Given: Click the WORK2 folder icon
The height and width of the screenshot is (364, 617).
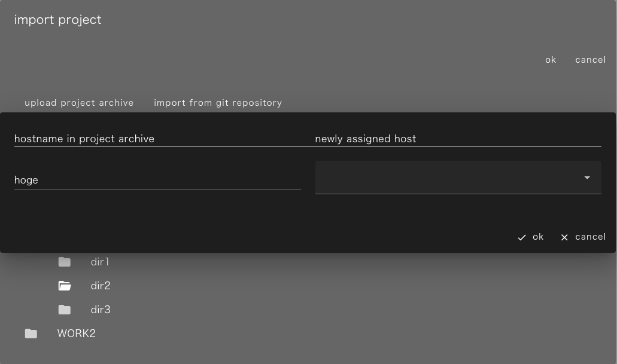Looking at the screenshot, I should (x=31, y=334).
